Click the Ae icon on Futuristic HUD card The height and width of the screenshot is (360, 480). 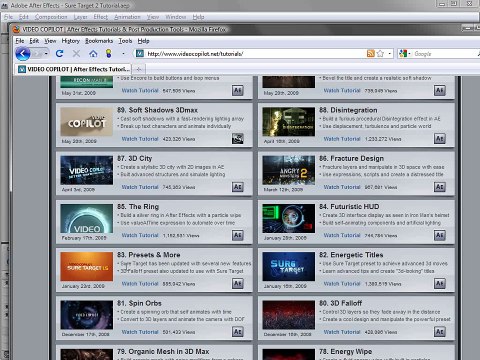[x=440, y=235]
